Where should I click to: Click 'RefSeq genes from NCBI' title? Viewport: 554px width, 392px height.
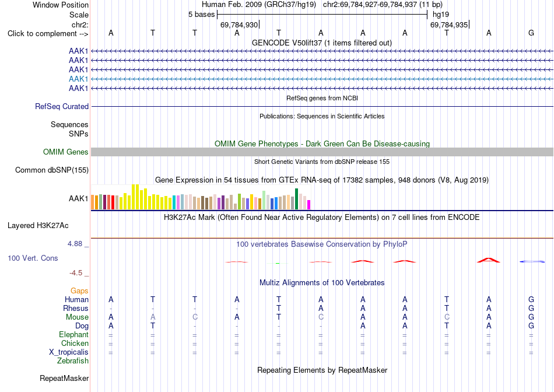click(322, 98)
